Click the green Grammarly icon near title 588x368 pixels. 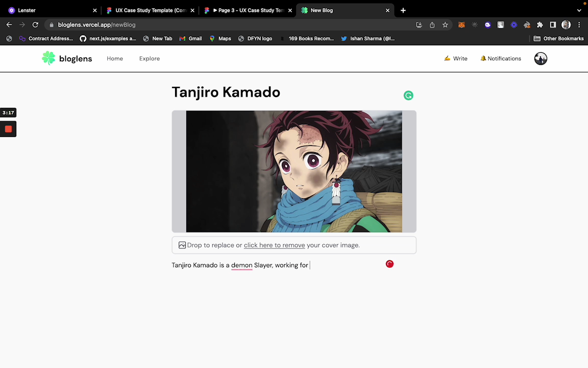tap(408, 96)
